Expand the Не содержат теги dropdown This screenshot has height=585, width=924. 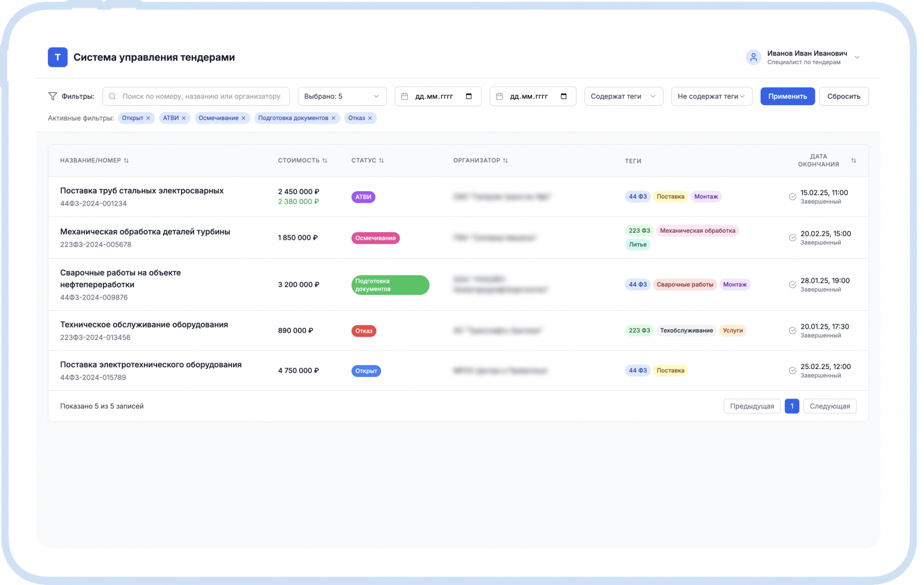(711, 96)
